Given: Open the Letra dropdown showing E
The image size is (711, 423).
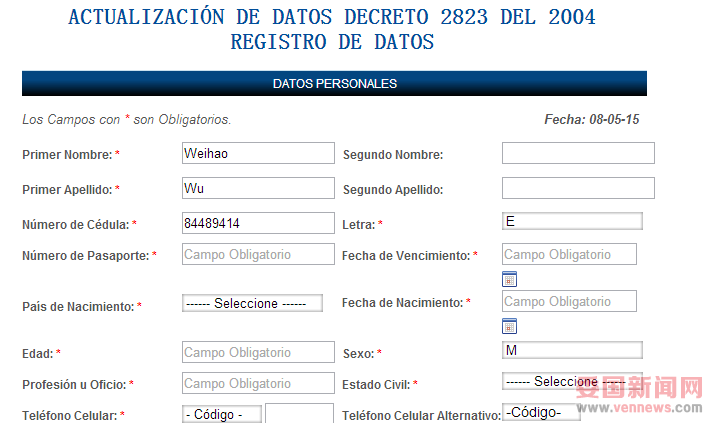Looking at the screenshot, I should [572, 221].
